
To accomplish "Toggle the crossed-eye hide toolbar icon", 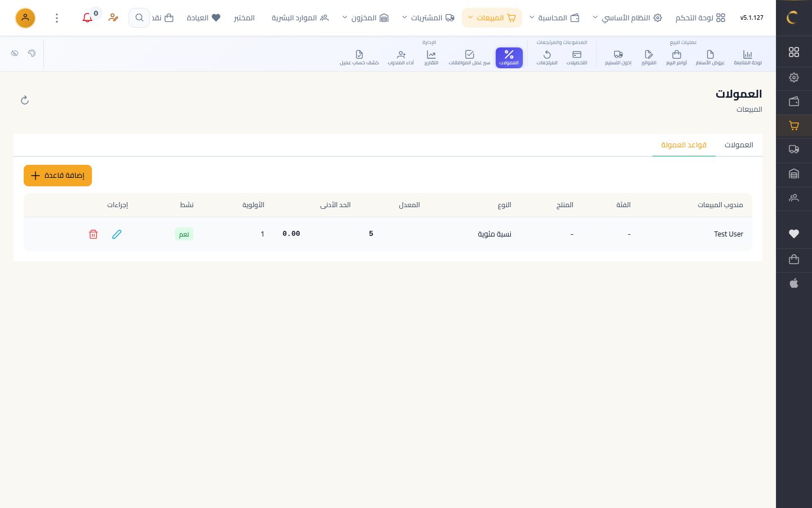I will pyautogui.click(x=15, y=53).
